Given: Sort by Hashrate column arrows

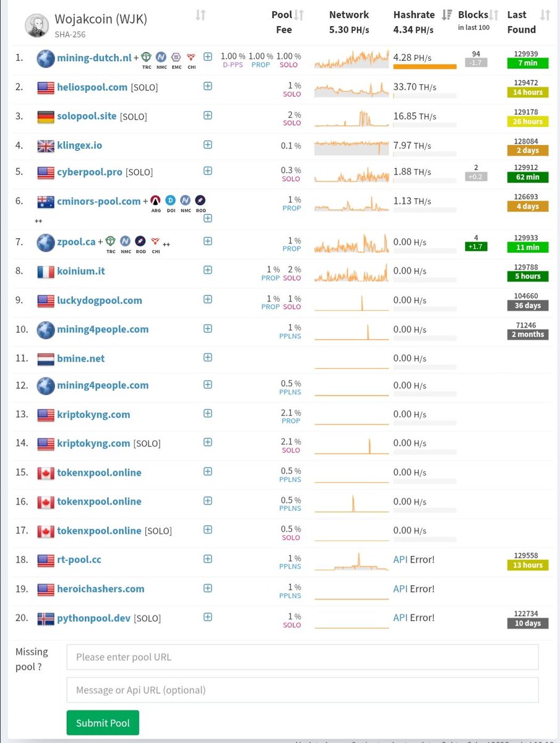Looking at the screenshot, I should coord(447,15).
